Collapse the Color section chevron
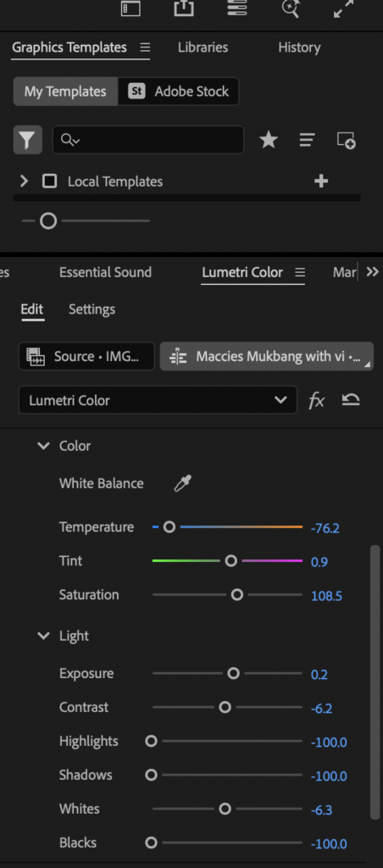This screenshot has width=383, height=868. pyautogui.click(x=43, y=446)
